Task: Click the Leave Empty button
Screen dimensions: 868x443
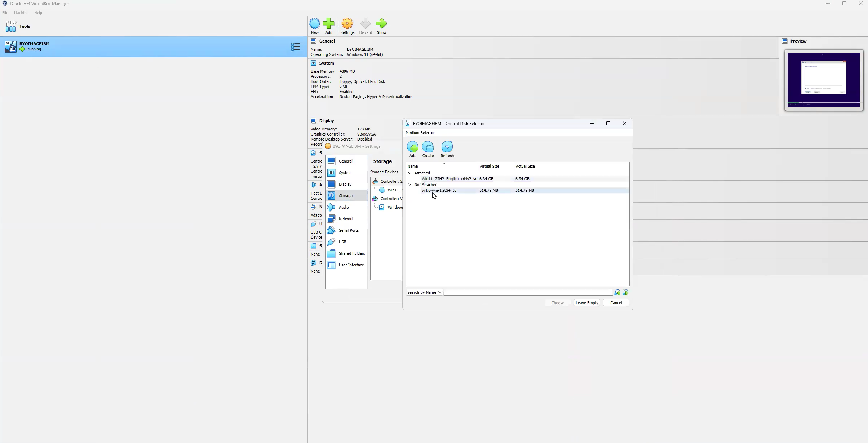Action: pyautogui.click(x=586, y=302)
